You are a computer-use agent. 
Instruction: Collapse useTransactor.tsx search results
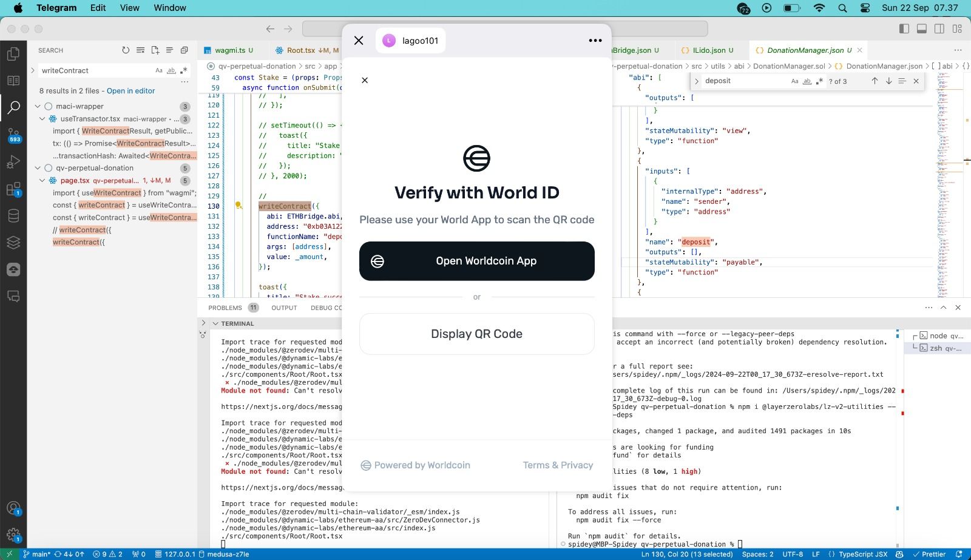pos(42,119)
